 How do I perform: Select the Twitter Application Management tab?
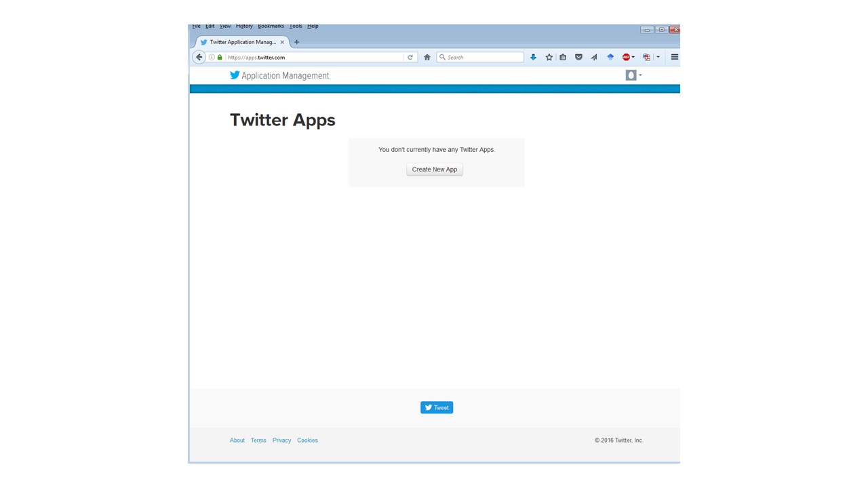pos(241,42)
